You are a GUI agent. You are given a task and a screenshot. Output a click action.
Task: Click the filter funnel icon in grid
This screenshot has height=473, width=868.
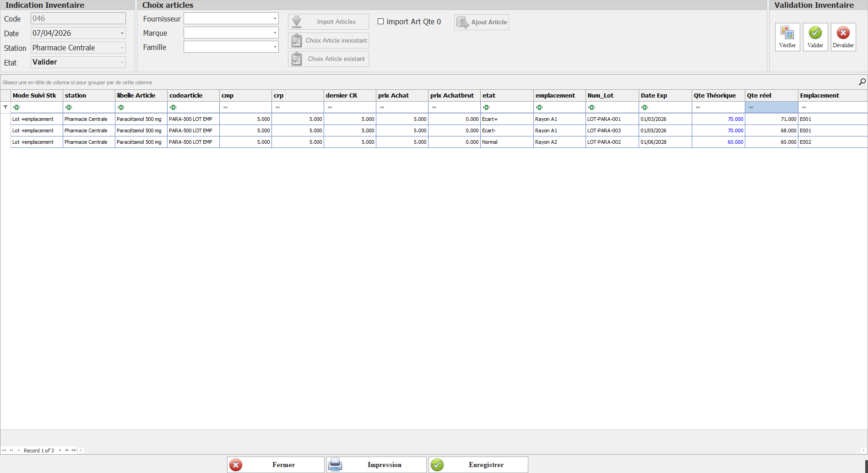[x=5, y=107]
